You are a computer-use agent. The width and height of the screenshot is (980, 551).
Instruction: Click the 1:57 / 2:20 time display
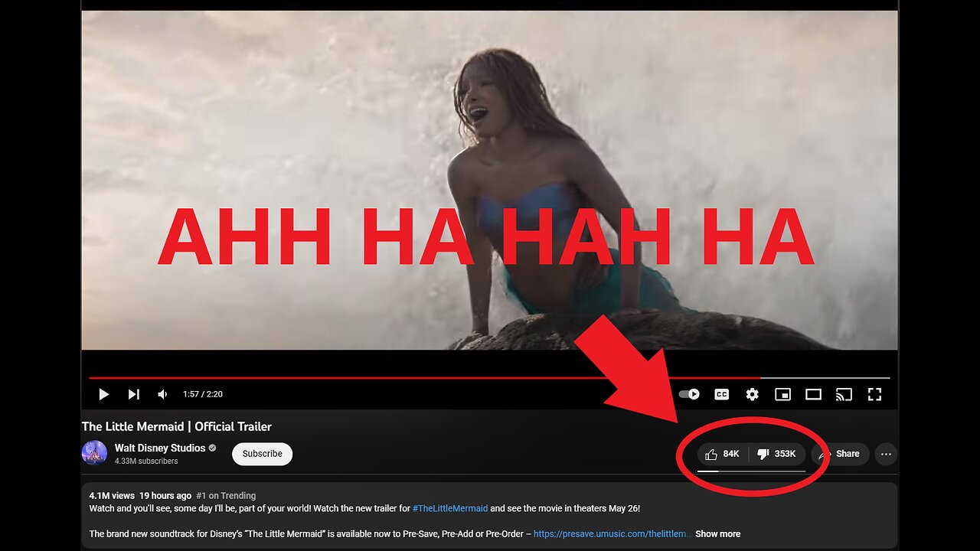pyautogui.click(x=203, y=394)
